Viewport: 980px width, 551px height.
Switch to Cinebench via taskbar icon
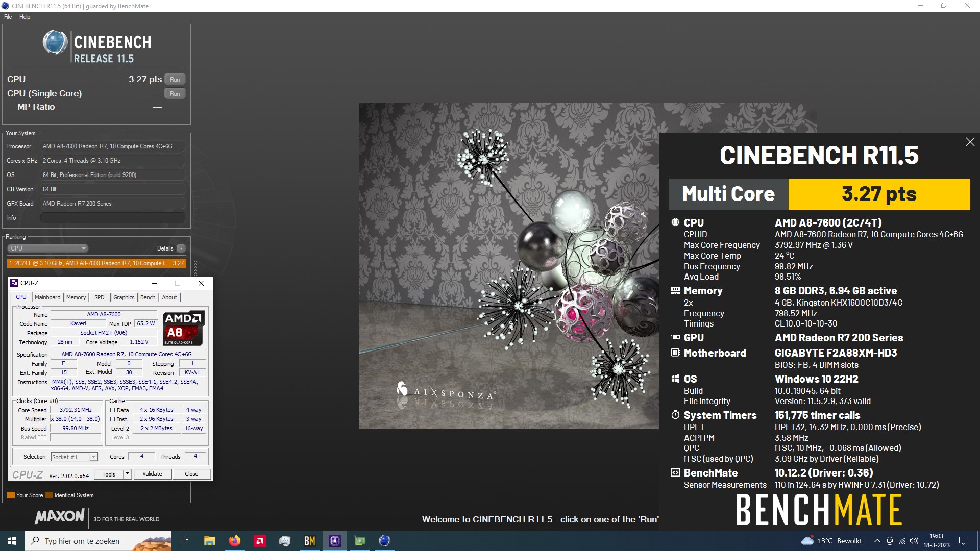coord(385,541)
